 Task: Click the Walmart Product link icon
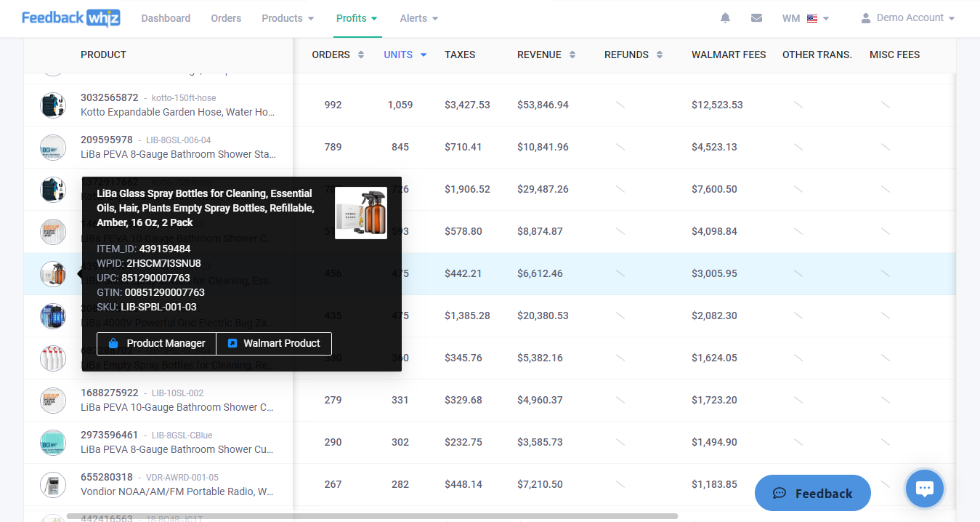point(232,343)
